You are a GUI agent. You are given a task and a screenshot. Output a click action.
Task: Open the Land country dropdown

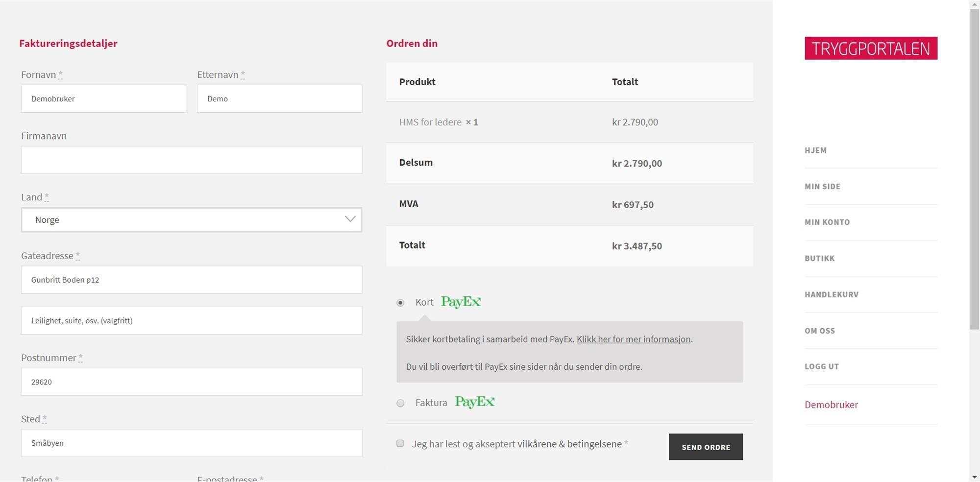tap(191, 220)
